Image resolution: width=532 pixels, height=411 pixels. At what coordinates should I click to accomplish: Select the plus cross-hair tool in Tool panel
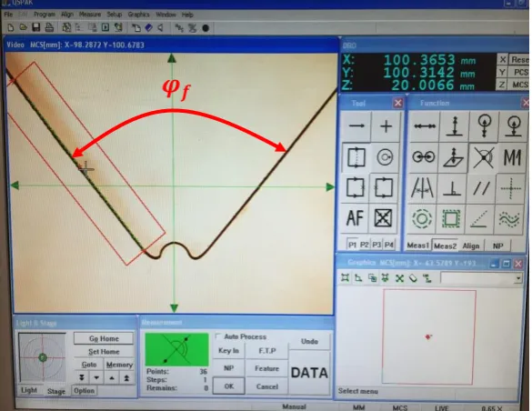coord(386,126)
